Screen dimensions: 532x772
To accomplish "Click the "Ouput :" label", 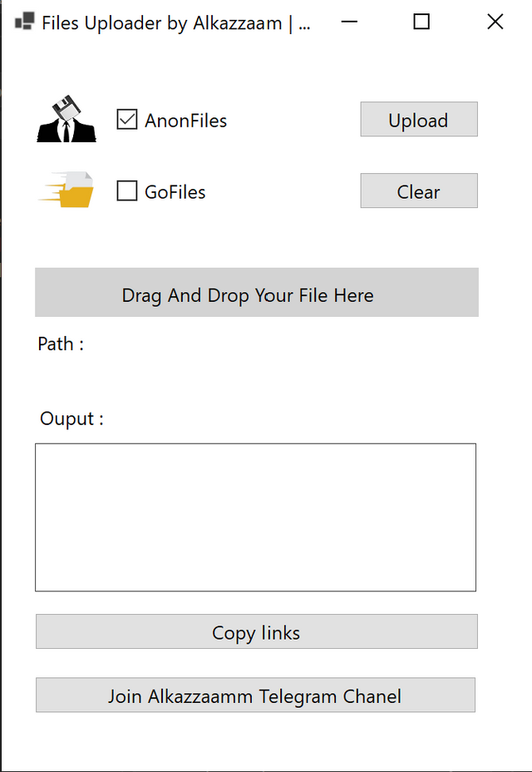I will tap(71, 418).
